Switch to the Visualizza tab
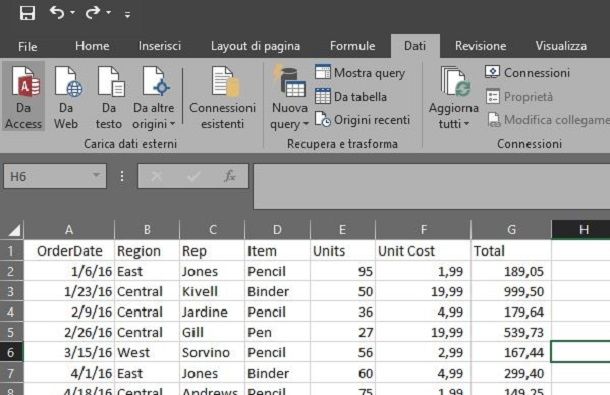 point(561,46)
